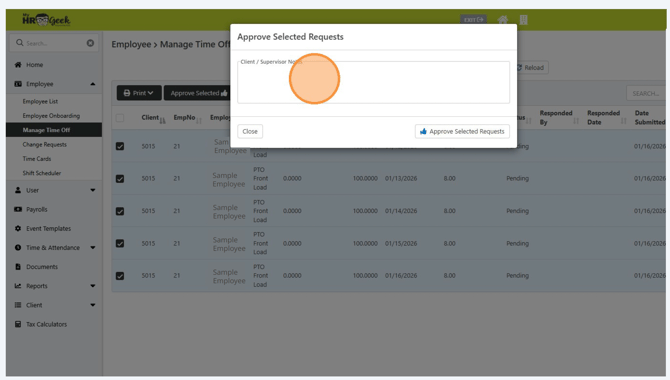Screen dimensions: 670x380
Task: Click the Employee breadcrumb link
Action: point(131,44)
